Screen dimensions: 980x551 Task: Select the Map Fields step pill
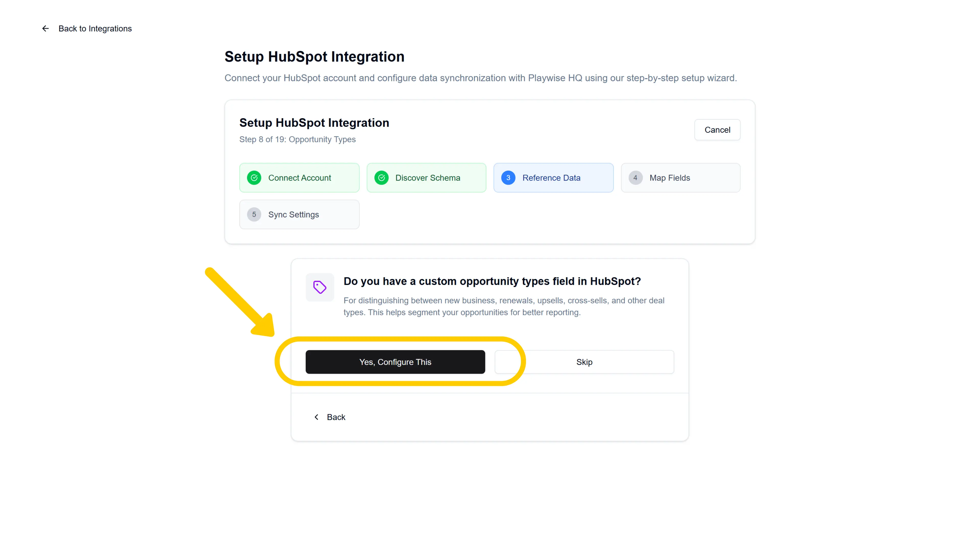(x=681, y=178)
